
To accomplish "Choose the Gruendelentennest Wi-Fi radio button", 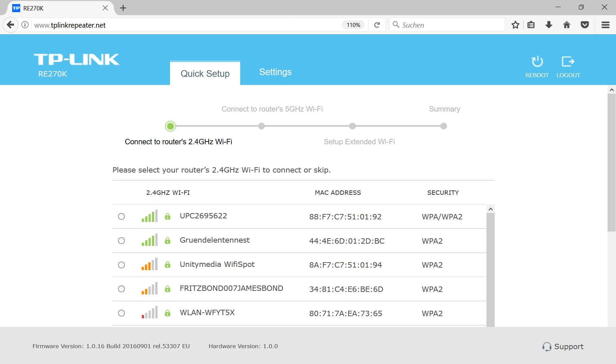I will pos(121,241).
